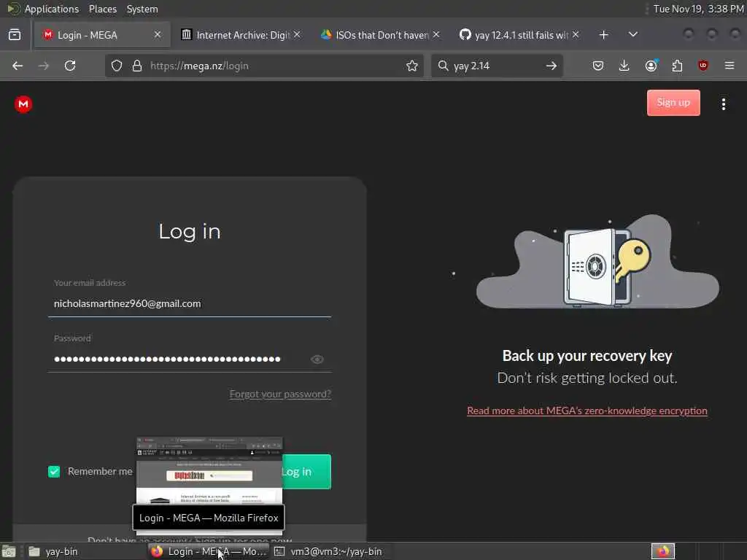Open the System menu
Image resolution: width=747 pixels, height=560 pixels.
pos(142,9)
